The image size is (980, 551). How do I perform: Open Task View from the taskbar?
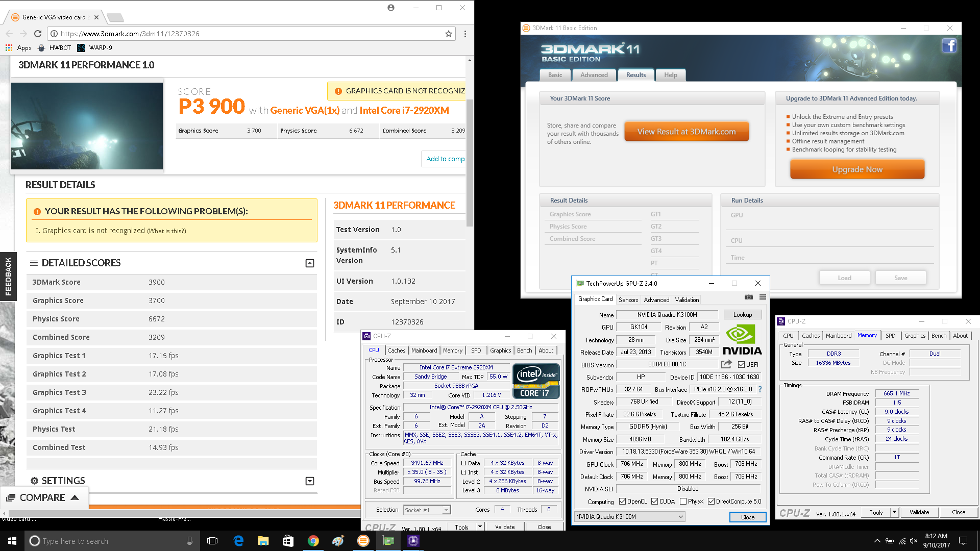(x=212, y=541)
